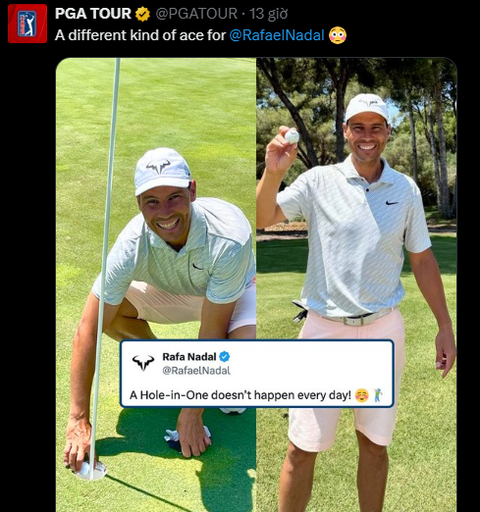480x512 pixels.
Task: Click the golf ball held up in the right photo
Action: click(292, 136)
